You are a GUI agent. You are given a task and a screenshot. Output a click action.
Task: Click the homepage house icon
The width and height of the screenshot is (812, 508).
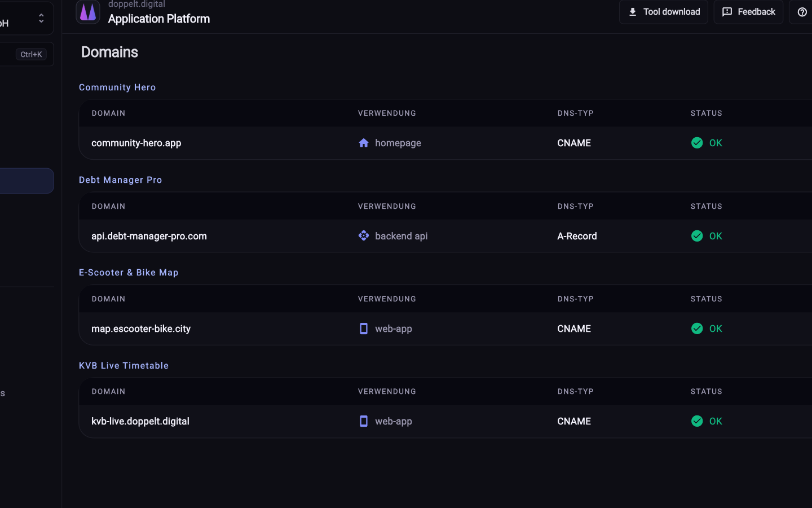(x=364, y=143)
